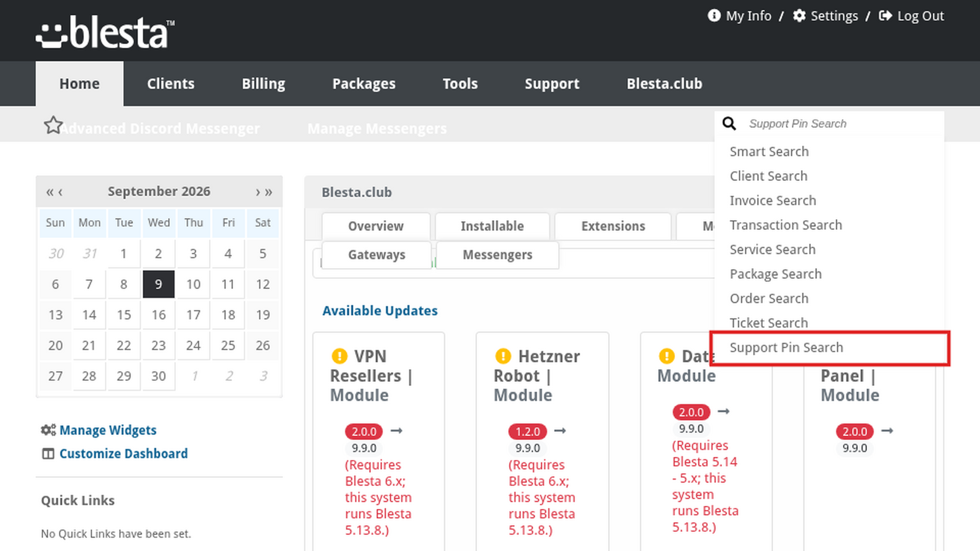This screenshot has width=980, height=551.
Task: Select Support Pin Search option
Action: coord(829,348)
